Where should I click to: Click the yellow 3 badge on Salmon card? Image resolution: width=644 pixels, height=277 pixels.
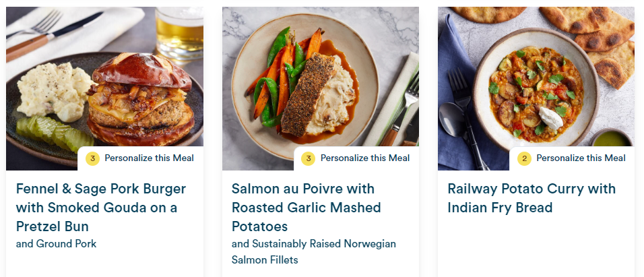click(x=308, y=158)
